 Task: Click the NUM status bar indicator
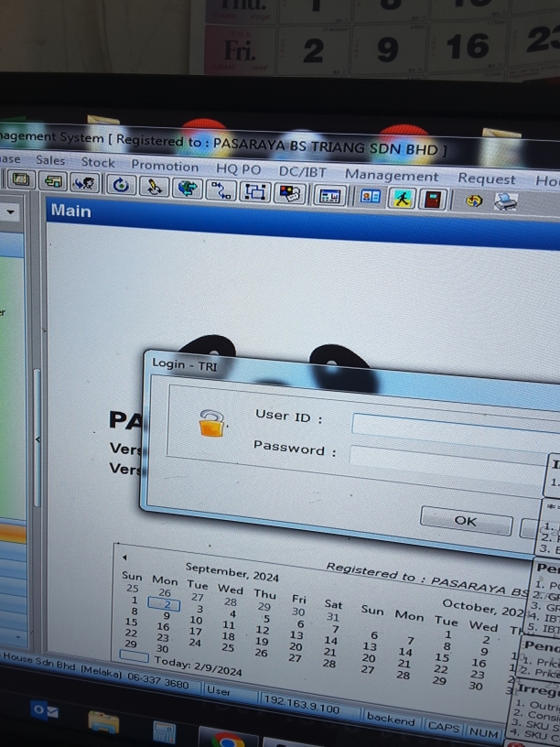tap(482, 732)
